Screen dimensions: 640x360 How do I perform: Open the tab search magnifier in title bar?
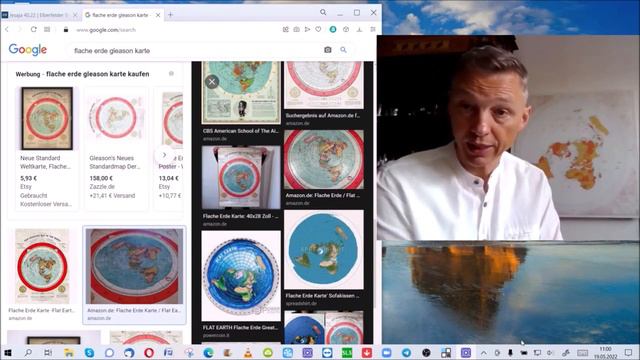pyautogui.click(x=323, y=13)
